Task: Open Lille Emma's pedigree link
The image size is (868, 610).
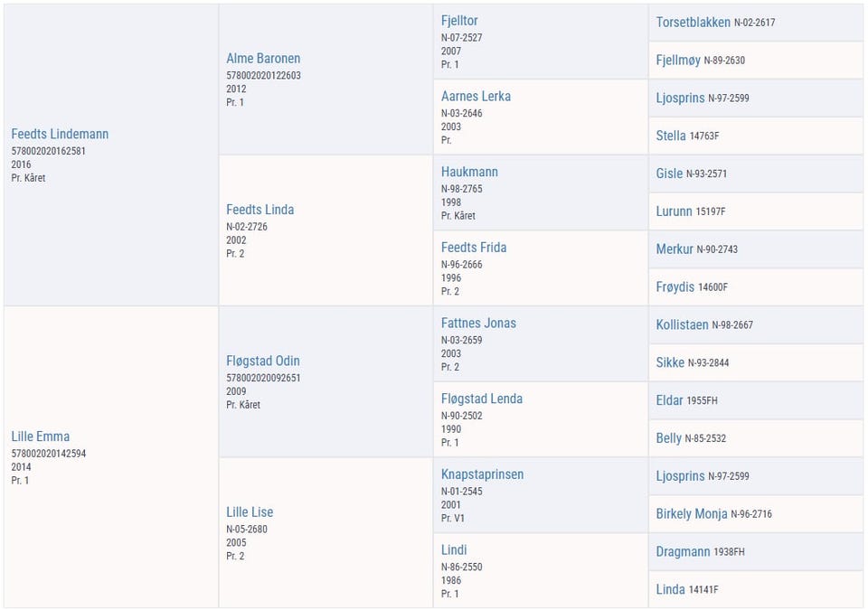Action: tap(41, 436)
